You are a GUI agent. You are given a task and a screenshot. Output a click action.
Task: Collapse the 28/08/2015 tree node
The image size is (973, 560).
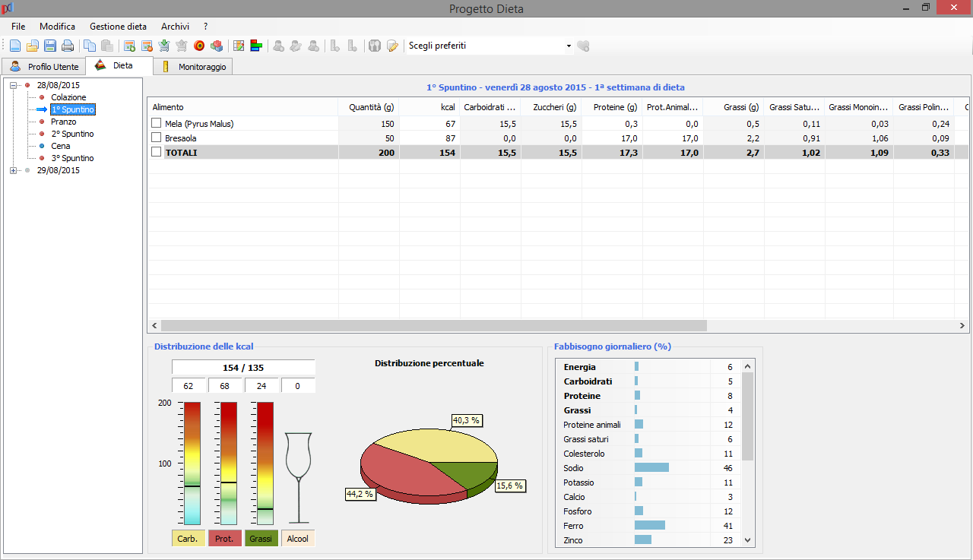[x=14, y=85]
